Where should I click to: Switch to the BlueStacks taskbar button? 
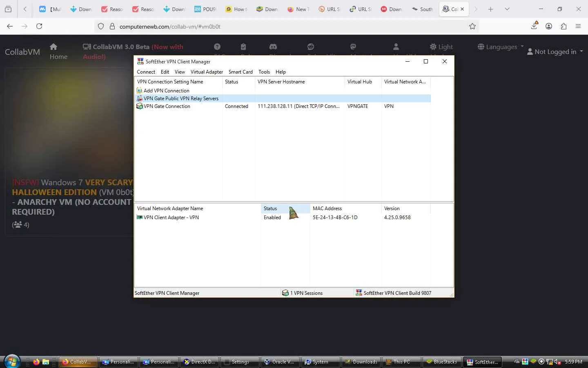pyautogui.click(x=442, y=361)
